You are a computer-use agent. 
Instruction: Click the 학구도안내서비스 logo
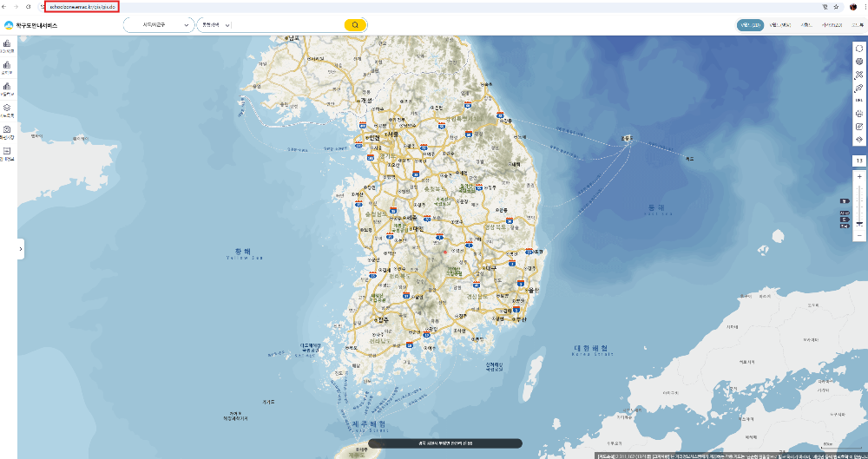click(x=30, y=25)
